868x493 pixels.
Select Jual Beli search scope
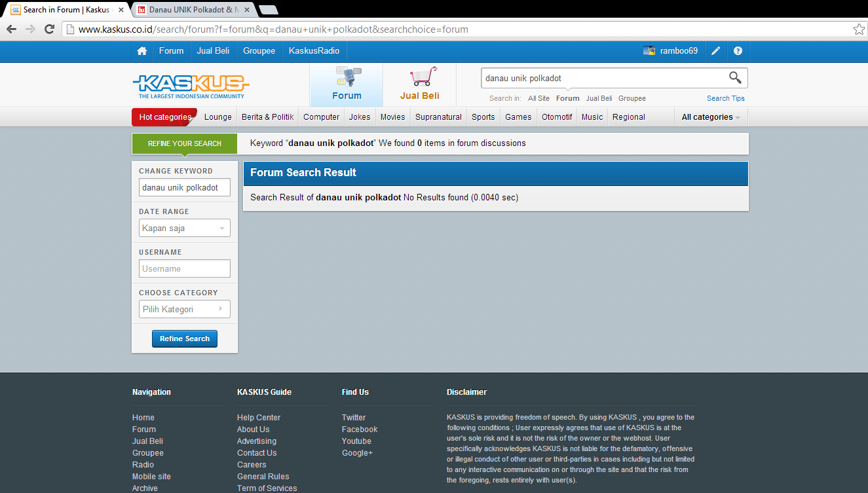(599, 98)
